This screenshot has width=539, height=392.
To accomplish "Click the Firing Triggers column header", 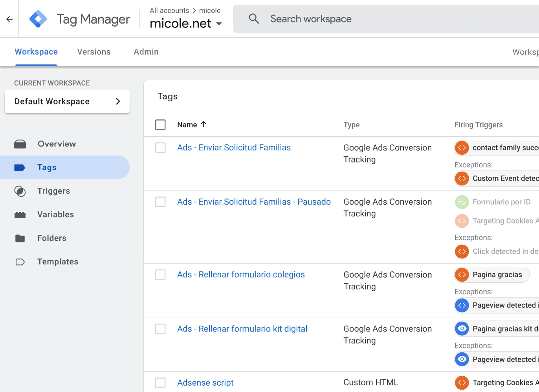I will click(x=478, y=125).
